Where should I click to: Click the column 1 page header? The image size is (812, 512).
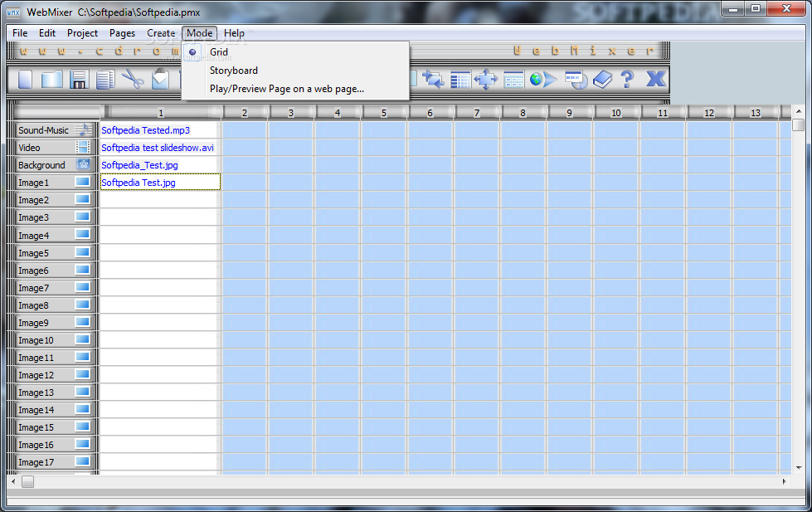[161, 113]
